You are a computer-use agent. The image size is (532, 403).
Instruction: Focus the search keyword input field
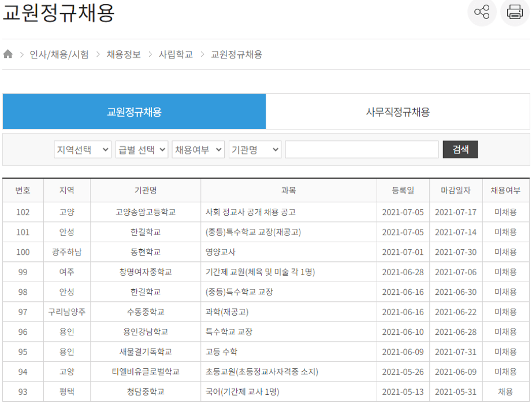tap(362, 149)
